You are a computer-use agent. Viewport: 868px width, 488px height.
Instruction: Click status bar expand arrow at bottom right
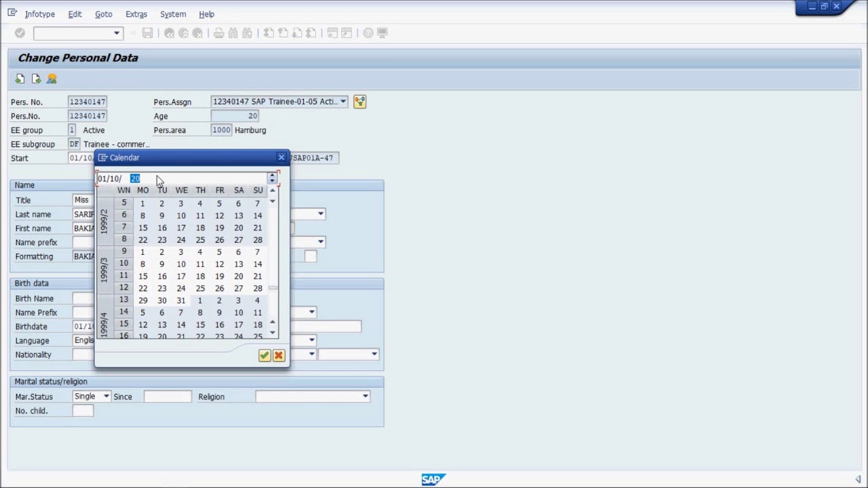pos(858,480)
